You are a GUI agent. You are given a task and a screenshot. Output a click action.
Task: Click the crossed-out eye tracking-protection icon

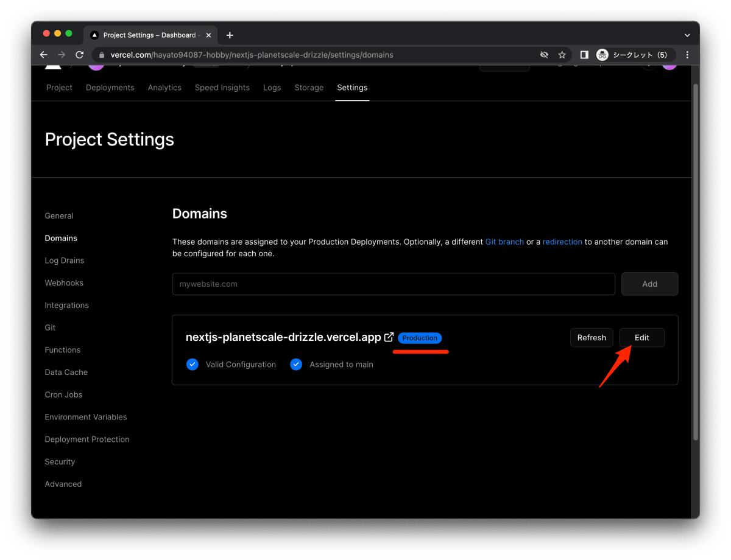pyautogui.click(x=544, y=55)
